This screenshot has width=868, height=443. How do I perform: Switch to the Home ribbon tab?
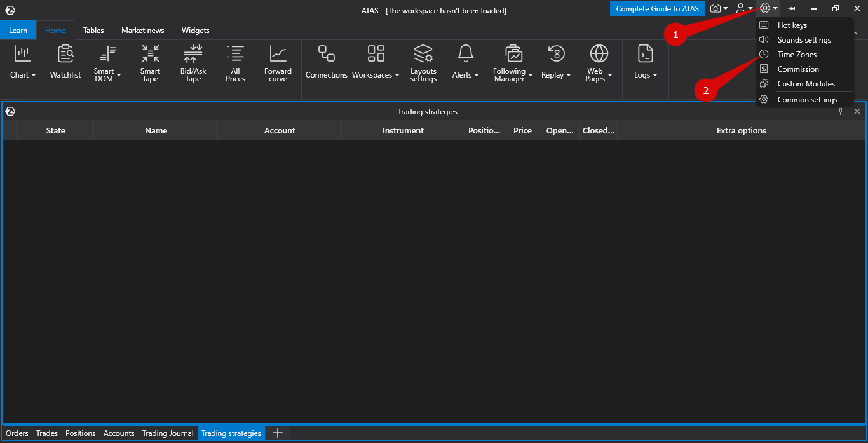tap(55, 30)
